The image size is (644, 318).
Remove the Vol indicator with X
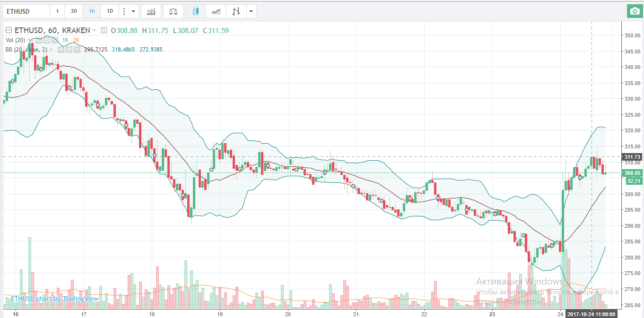54,40
